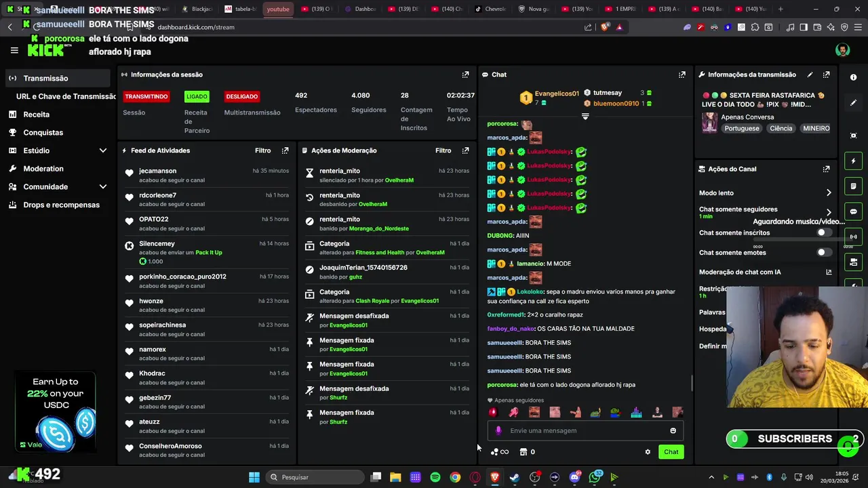Image resolution: width=868 pixels, height=488 pixels.
Task: Click the Portuguese language tag
Action: [x=742, y=128]
